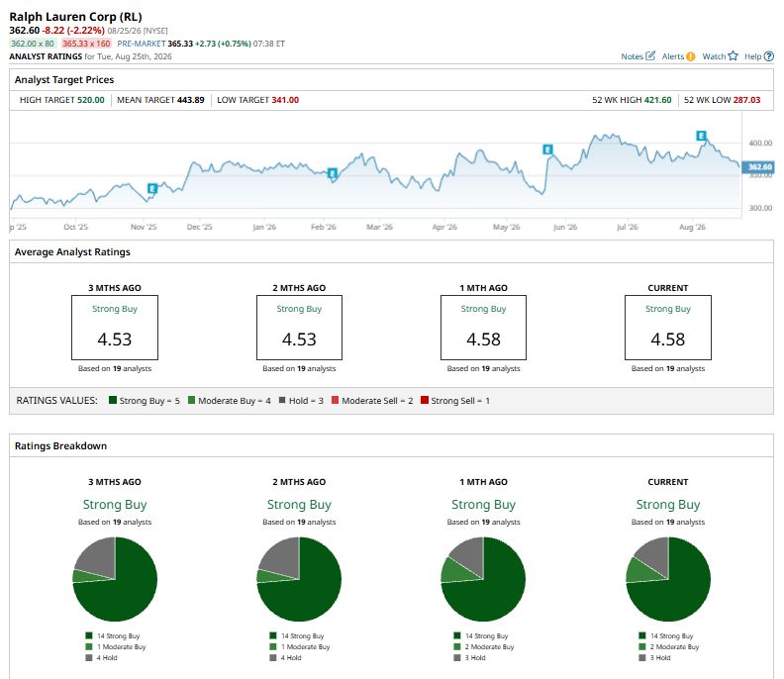Screen dimensions: 784x679
Task: Click the orange Alerts bell icon
Action: tap(691, 56)
